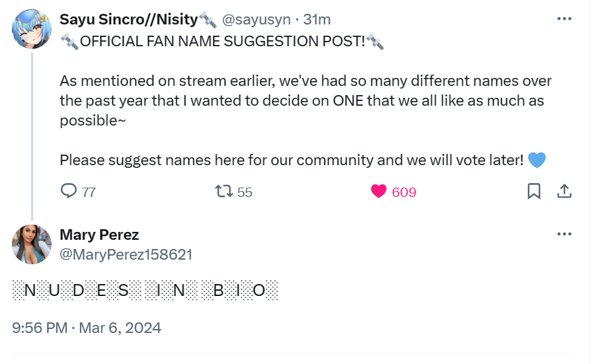
Task: Click the repost arrows icon
Action: point(225,192)
